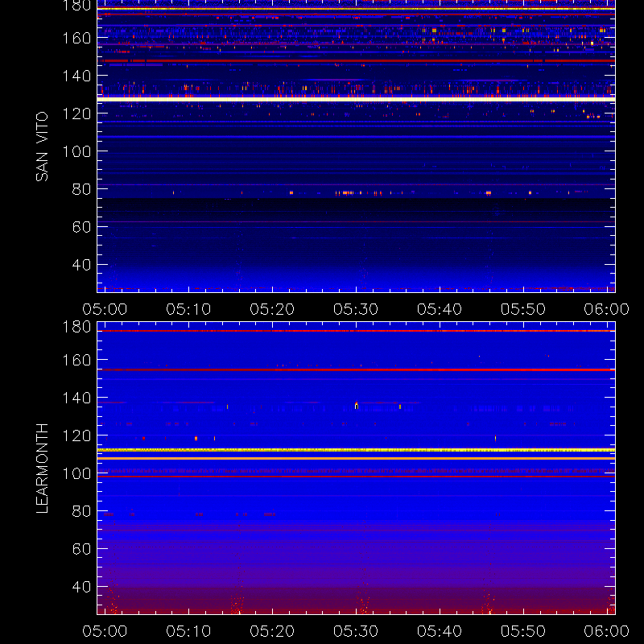644x644 pixels.
Task: Click 05:40 time label under San Vito plot
Action: (x=440, y=309)
